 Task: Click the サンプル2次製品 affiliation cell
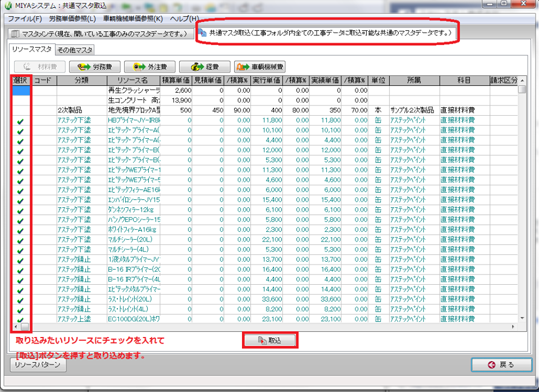click(x=414, y=110)
